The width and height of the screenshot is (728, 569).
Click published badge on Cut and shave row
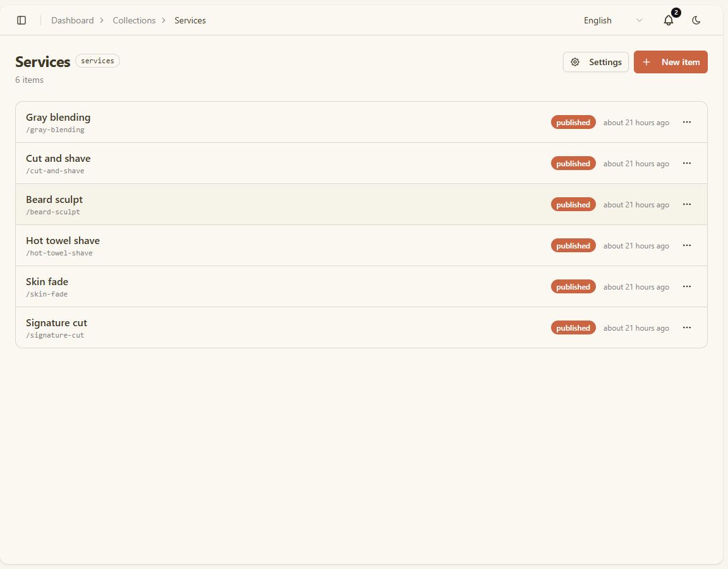point(573,164)
